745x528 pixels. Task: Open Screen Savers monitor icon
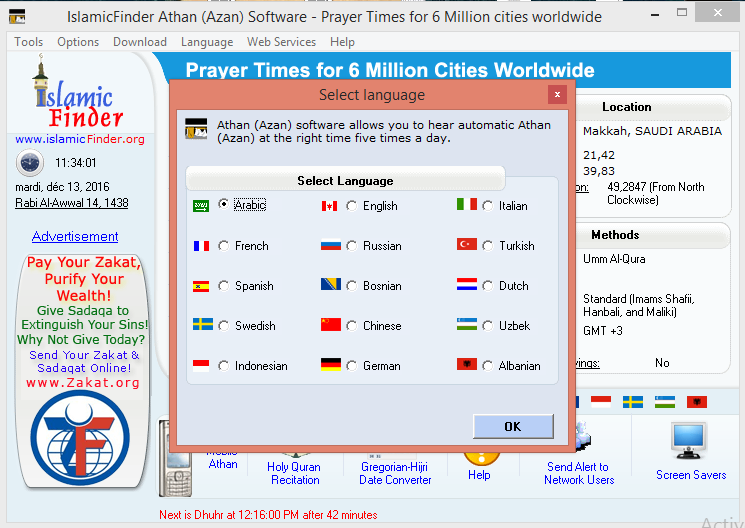click(x=688, y=441)
